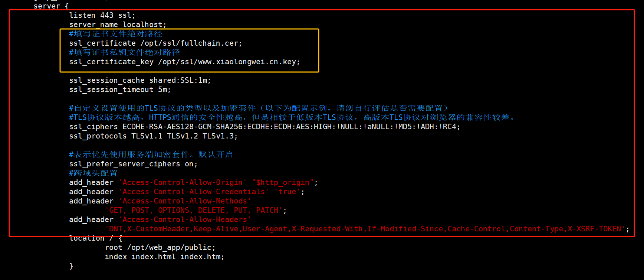
Task: Click the ssl_ciphers ECDHE-RSA-AES128 line
Action: [264, 127]
